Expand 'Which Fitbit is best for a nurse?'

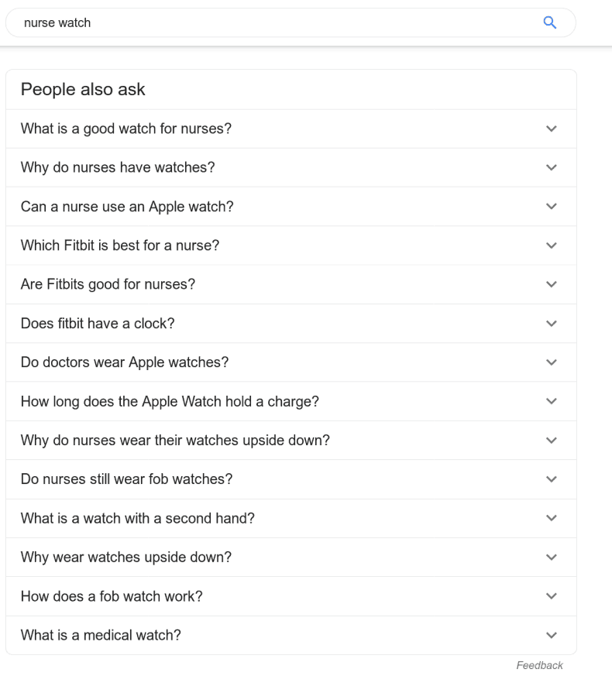tap(120, 245)
